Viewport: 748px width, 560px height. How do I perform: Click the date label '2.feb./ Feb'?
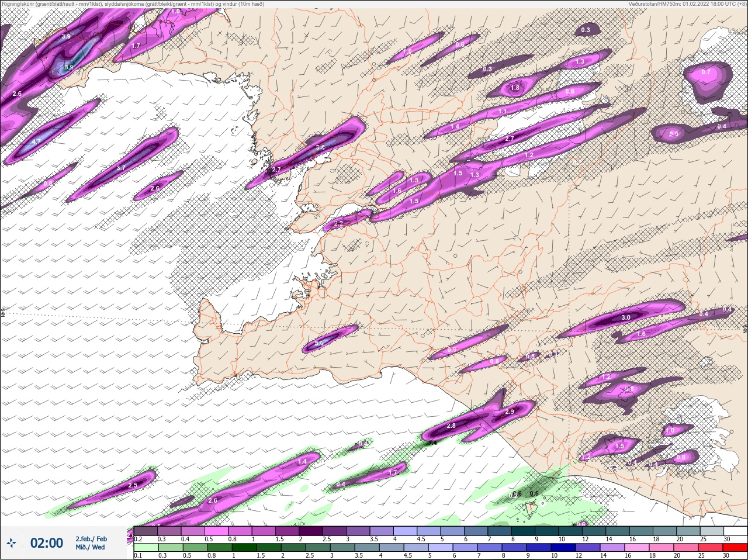[91, 539]
